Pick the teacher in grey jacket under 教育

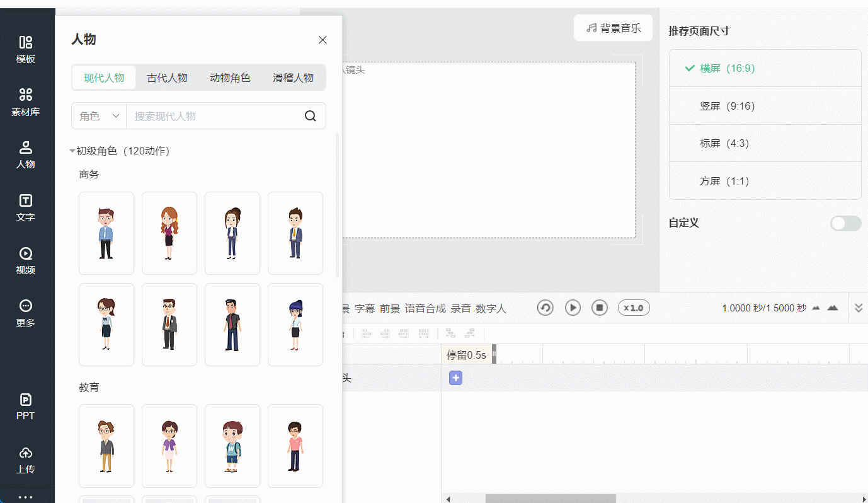[106, 446]
